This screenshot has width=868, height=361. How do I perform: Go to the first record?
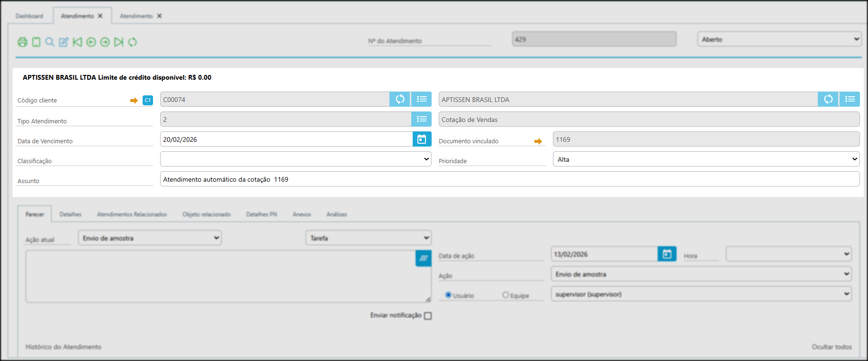point(77,42)
